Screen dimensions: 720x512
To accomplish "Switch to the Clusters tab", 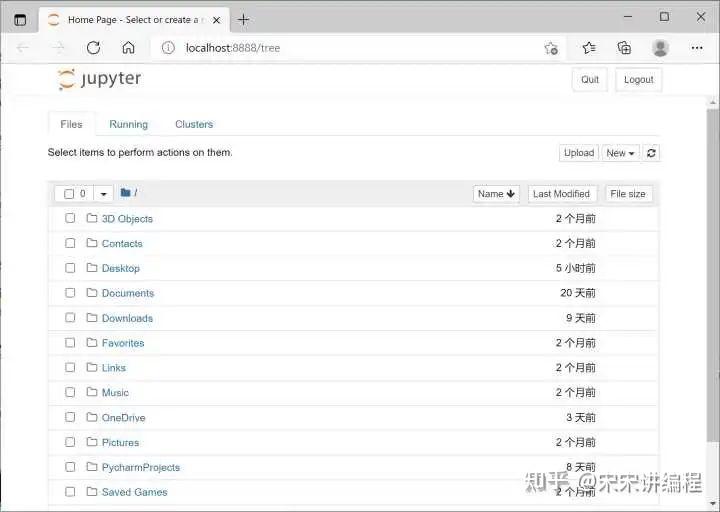I will point(194,124).
